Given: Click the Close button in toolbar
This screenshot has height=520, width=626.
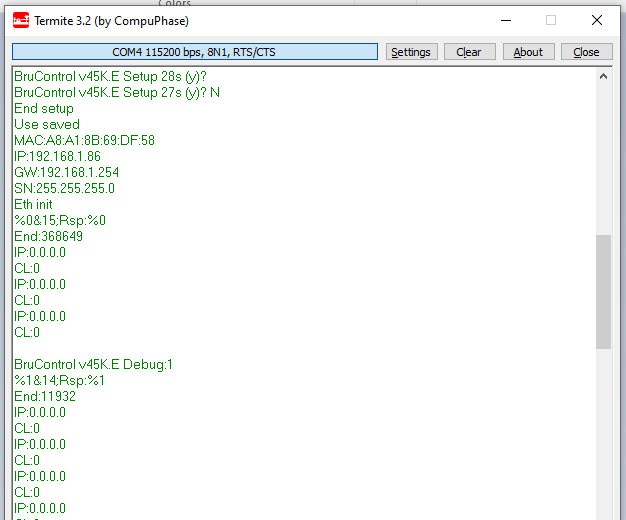Looking at the screenshot, I should click(586, 52).
